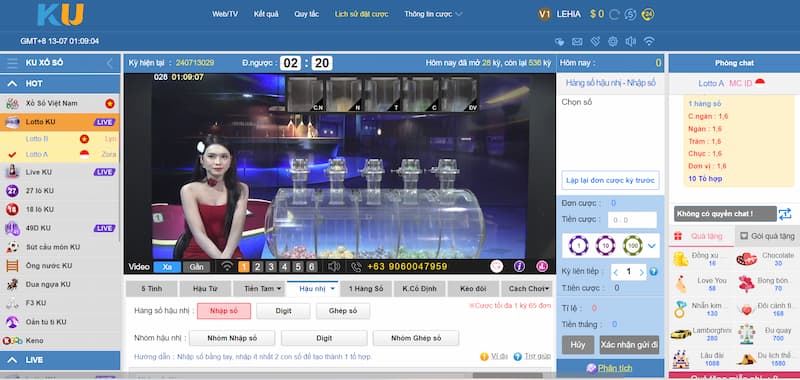
Task: Click the purple info icon under video
Action: point(519,266)
